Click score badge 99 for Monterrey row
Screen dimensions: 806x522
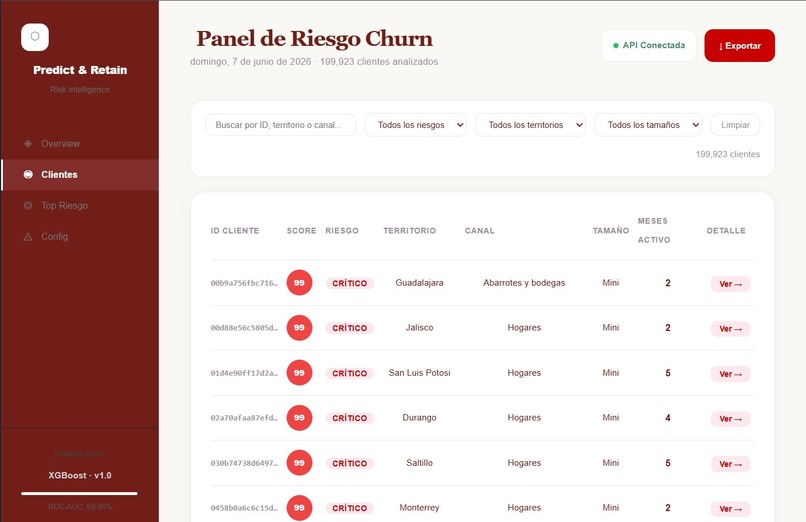coord(299,508)
